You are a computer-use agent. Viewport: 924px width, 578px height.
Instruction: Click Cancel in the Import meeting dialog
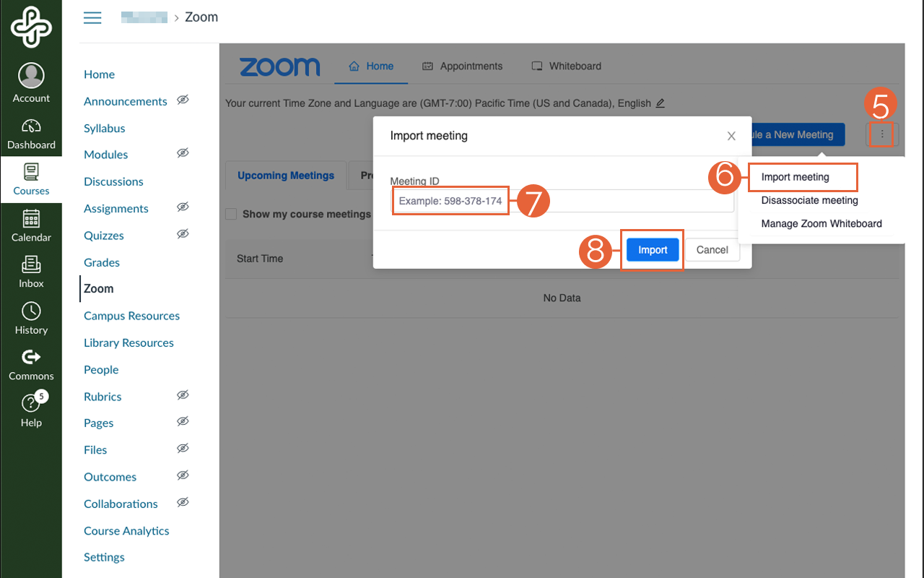712,250
